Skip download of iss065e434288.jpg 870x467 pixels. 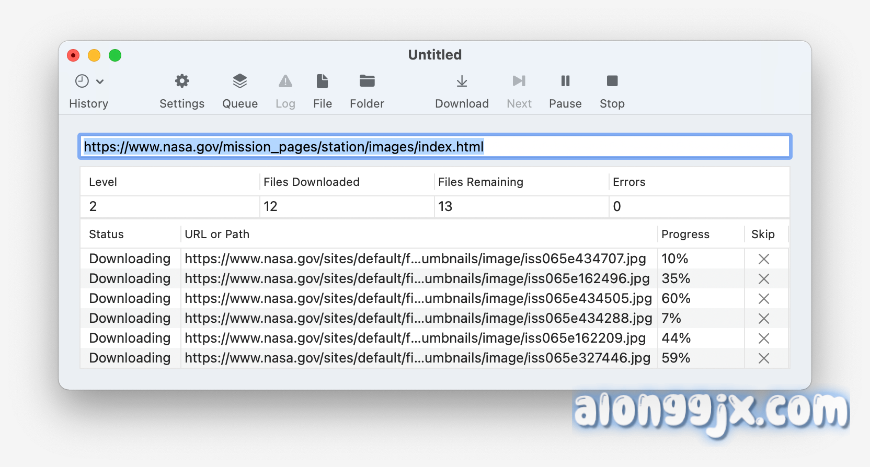(x=764, y=319)
